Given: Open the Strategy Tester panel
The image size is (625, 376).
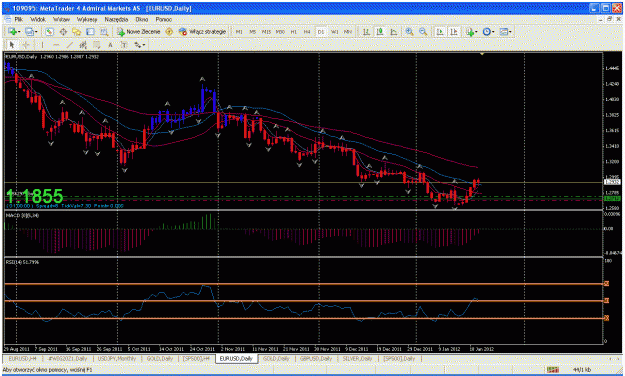Looking at the screenshot, I should pyautogui.click(x=104, y=31).
